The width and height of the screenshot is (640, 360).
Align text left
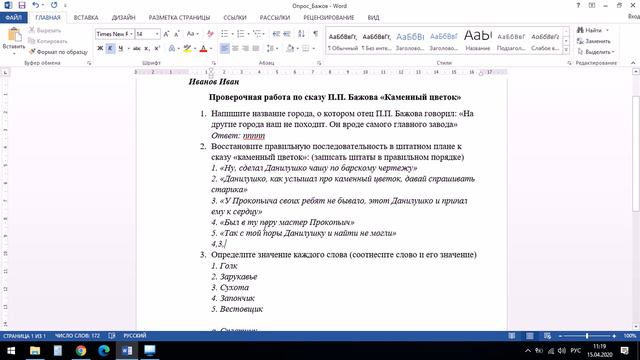click(x=224, y=49)
